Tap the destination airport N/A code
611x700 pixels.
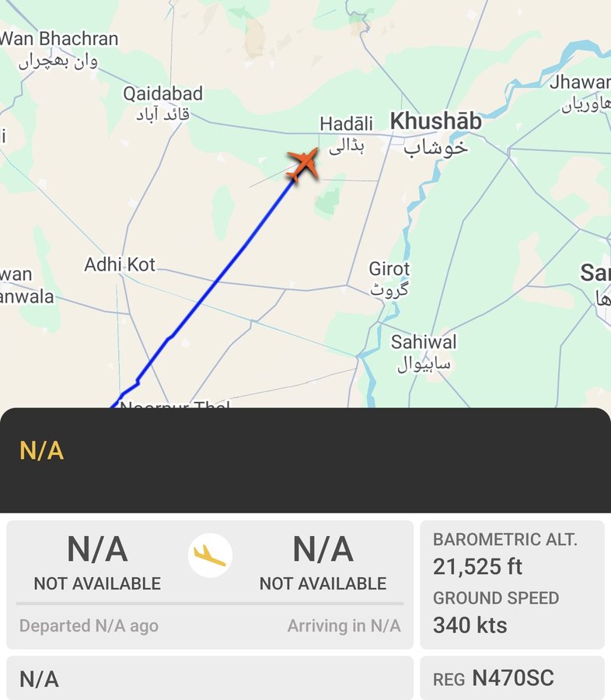pos(323,550)
